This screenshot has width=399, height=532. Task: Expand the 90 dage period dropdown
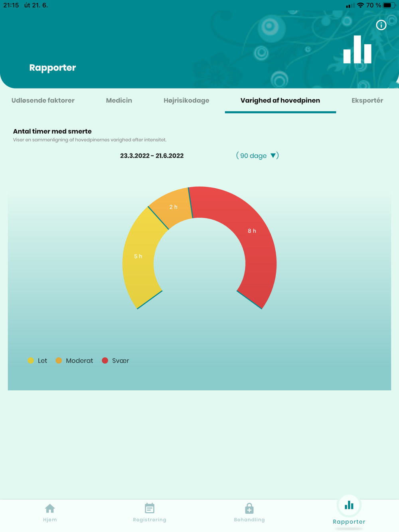[x=257, y=156]
